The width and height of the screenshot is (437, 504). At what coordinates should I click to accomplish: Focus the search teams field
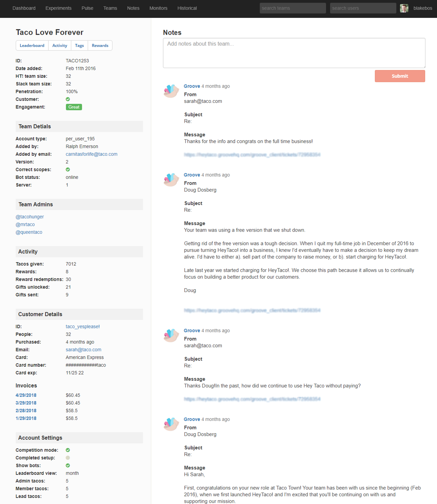(x=293, y=8)
